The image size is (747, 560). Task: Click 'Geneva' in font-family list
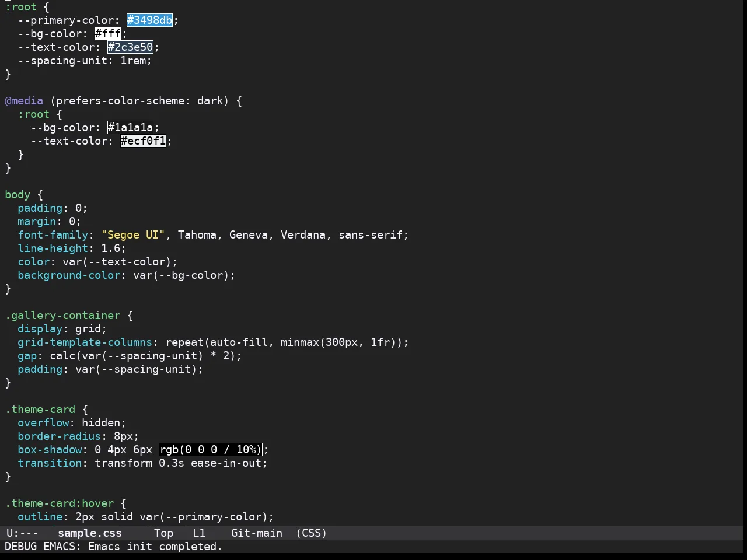[249, 235]
